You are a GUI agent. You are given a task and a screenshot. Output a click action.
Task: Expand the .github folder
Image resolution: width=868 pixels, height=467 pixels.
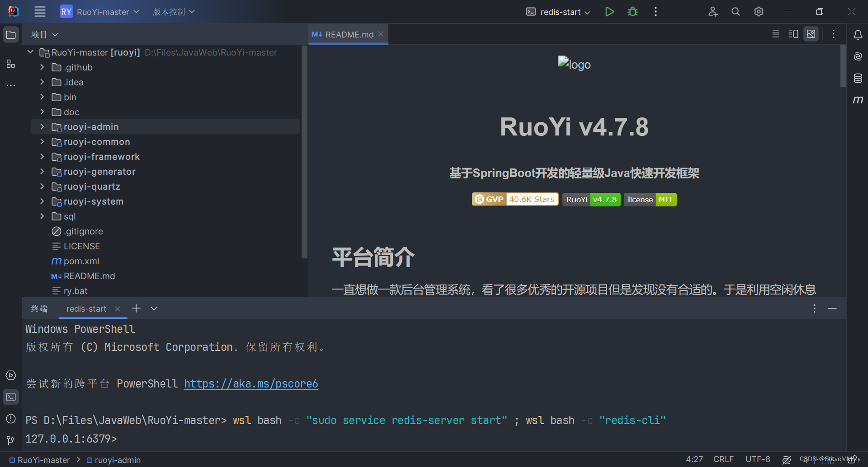(42, 67)
